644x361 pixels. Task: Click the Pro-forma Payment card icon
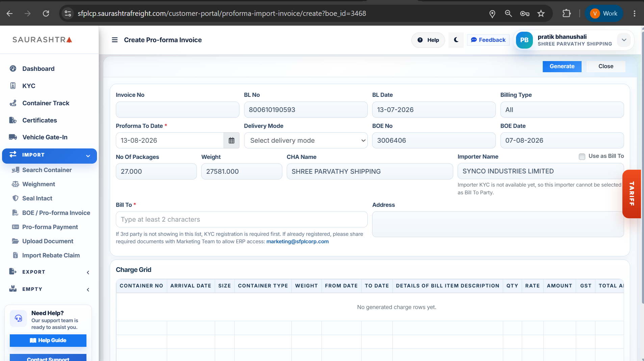tap(16, 227)
